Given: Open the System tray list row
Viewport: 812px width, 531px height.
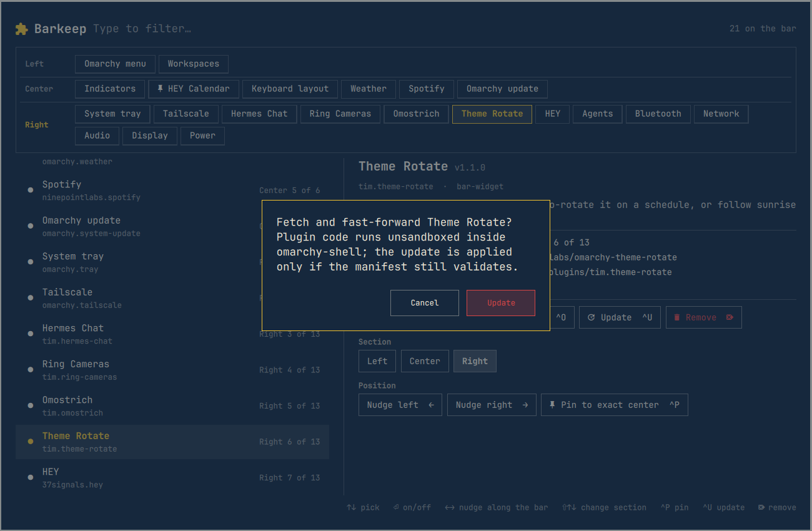Looking at the screenshot, I should (172, 262).
